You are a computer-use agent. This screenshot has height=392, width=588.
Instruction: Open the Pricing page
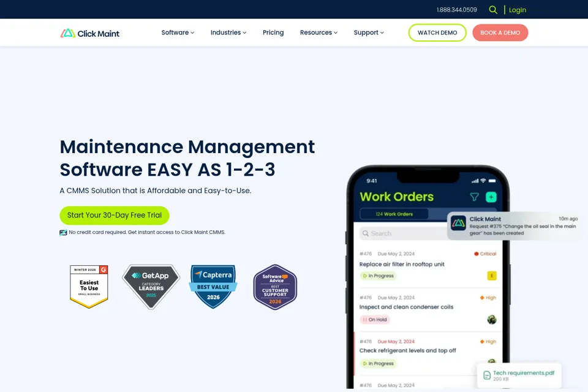pyautogui.click(x=273, y=32)
